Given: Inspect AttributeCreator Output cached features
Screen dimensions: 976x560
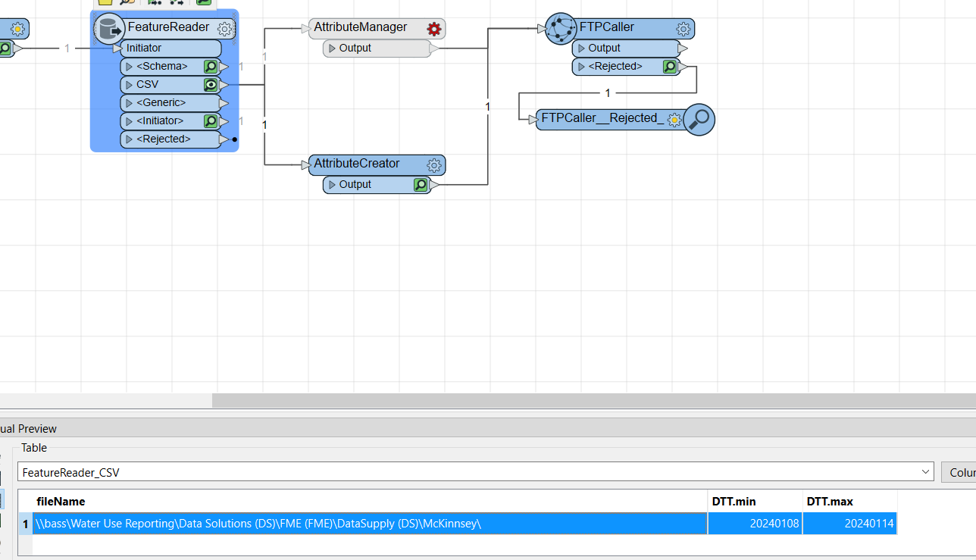Looking at the screenshot, I should pos(421,184).
